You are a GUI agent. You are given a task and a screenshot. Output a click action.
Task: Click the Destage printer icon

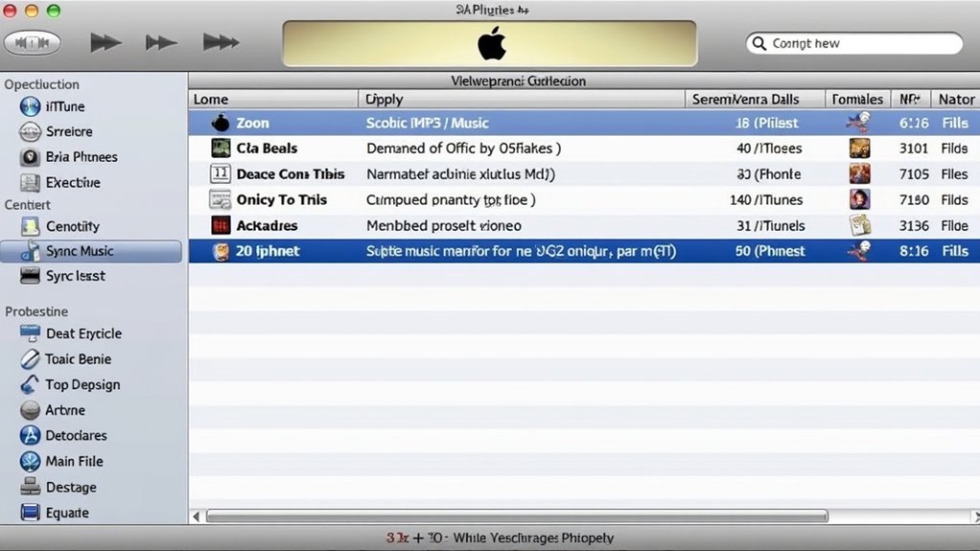coord(30,487)
